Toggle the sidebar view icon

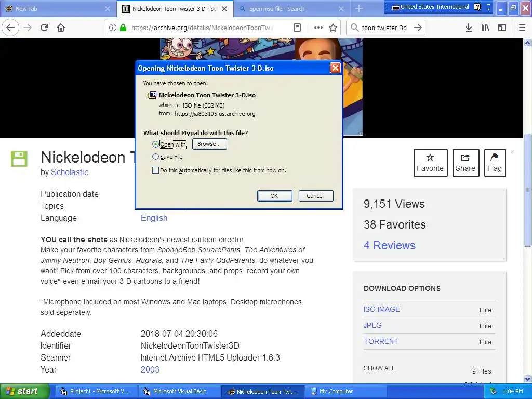tap(502, 28)
